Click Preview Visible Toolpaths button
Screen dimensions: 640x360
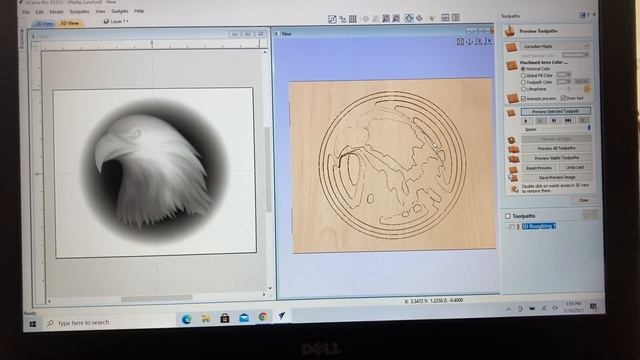point(557,158)
